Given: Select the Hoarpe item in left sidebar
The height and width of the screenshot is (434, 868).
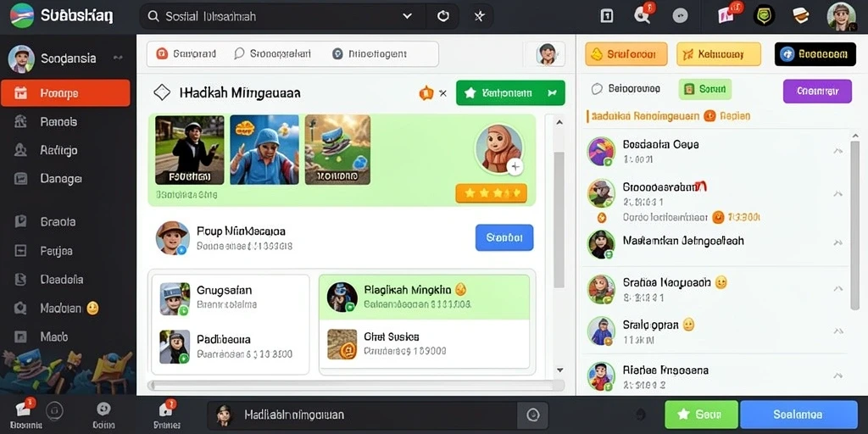Looking at the screenshot, I should point(65,93).
